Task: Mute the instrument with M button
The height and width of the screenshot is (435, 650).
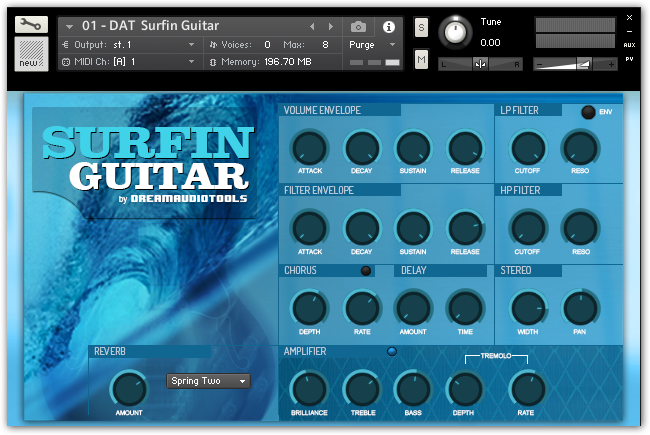Action: click(421, 61)
